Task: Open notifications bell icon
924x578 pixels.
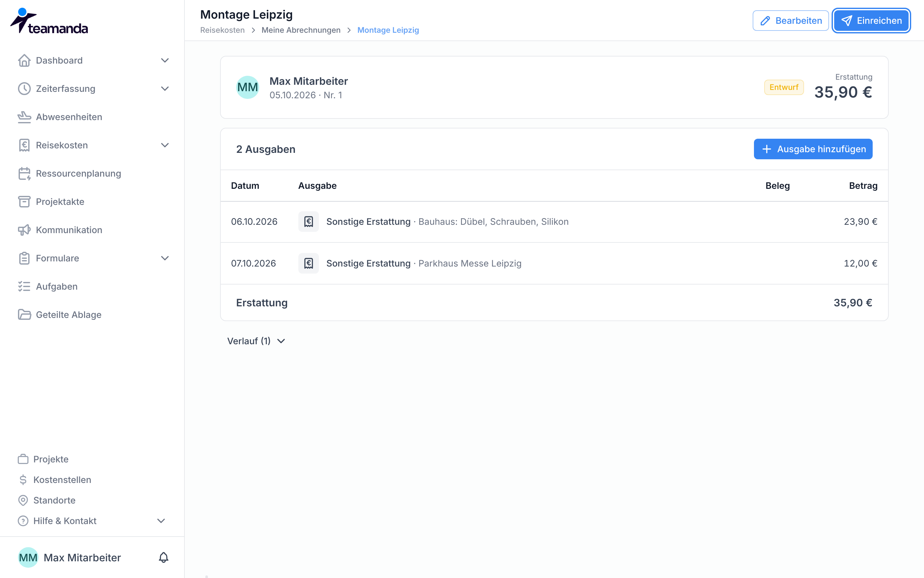Action: tap(163, 557)
